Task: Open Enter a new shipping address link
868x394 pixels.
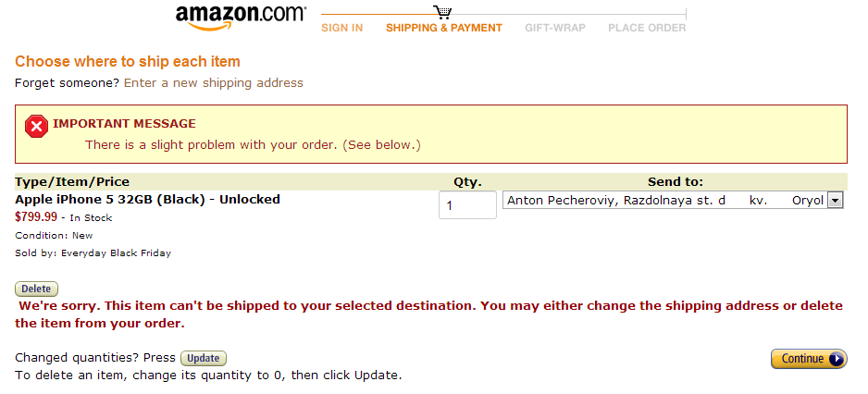Action: click(x=214, y=83)
